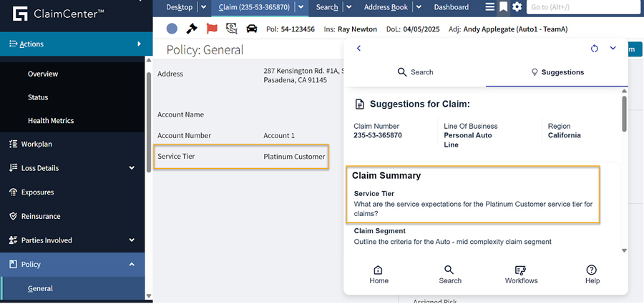Viewport: 644px width, 304px height.
Task: Click the car auto claim icon
Action: click(251, 29)
